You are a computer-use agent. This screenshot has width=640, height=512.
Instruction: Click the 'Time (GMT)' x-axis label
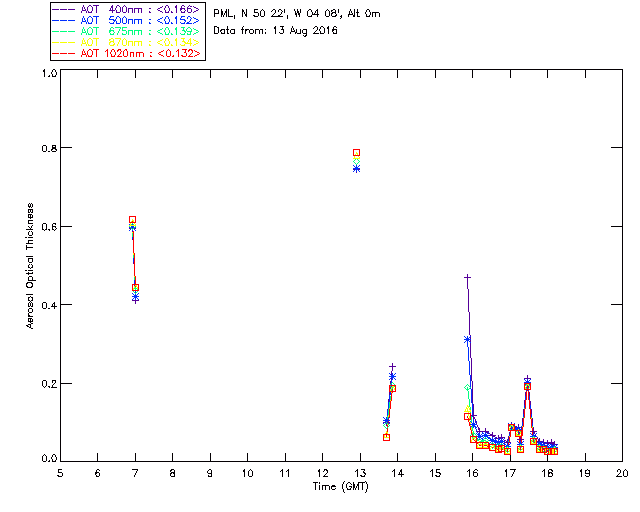click(340, 487)
